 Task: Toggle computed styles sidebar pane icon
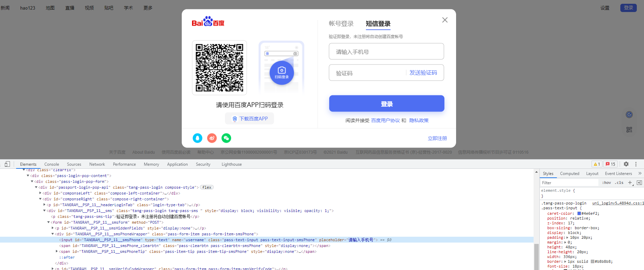click(639, 183)
